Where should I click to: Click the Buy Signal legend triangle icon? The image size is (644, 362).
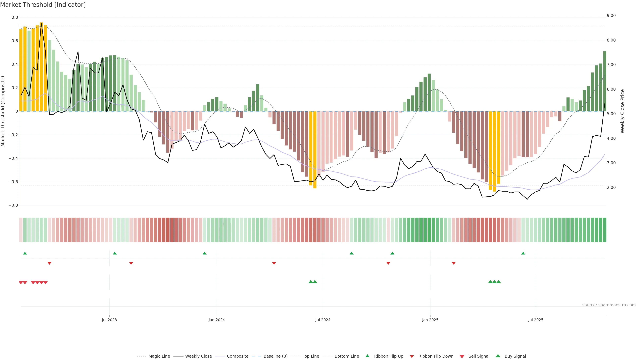click(x=498, y=356)
